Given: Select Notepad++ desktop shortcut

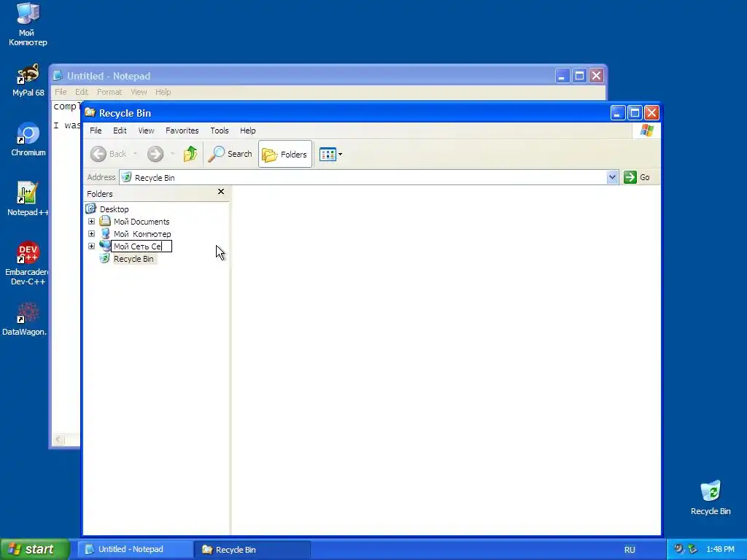Looking at the screenshot, I should [x=28, y=199].
